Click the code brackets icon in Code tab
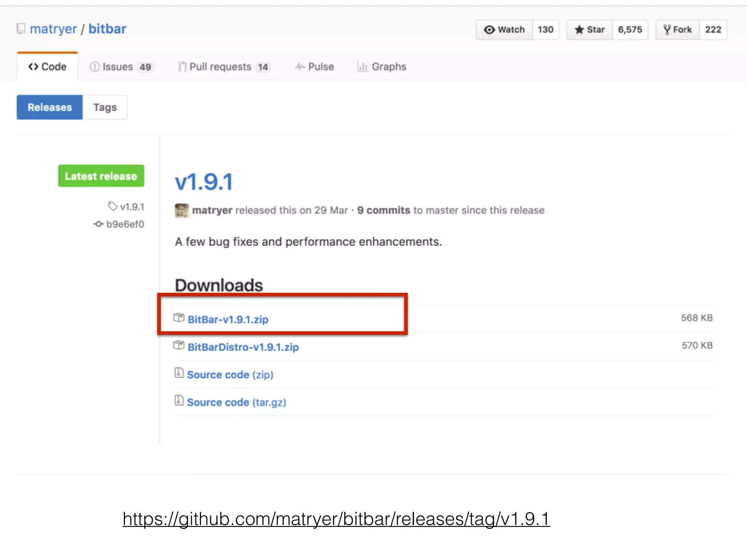The height and width of the screenshot is (560, 747). click(x=33, y=67)
